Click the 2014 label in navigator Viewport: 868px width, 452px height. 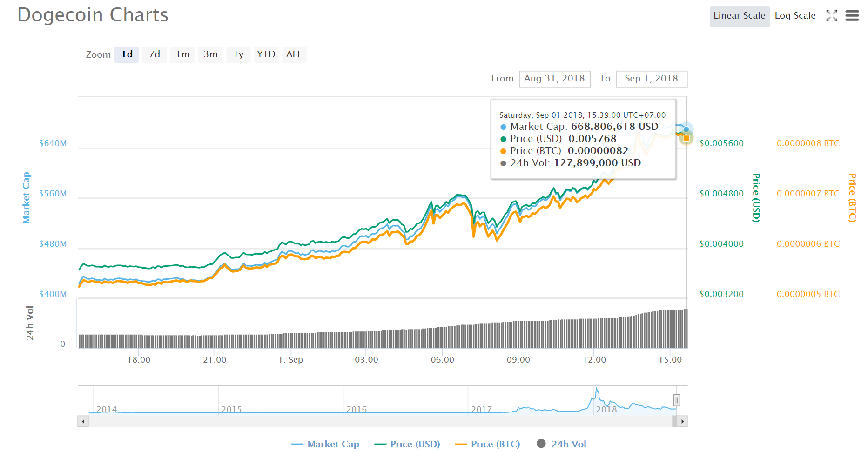pos(107,410)
